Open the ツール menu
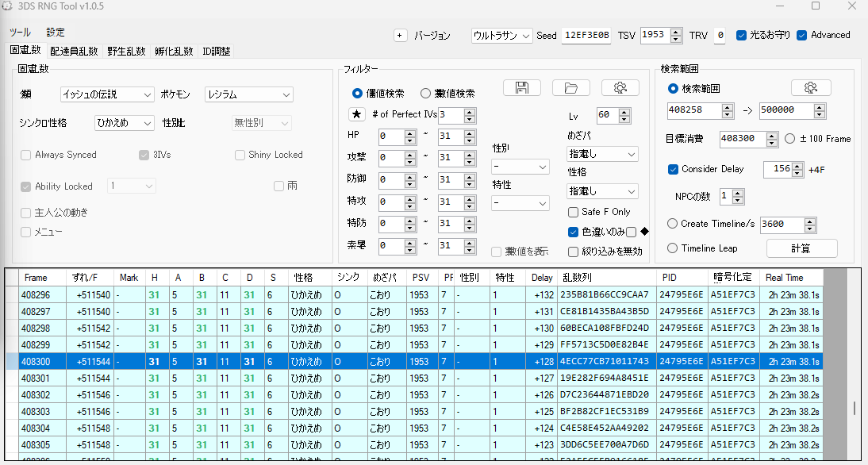The height and width of the screenshot is (465, 868). (x=20, y=32)
